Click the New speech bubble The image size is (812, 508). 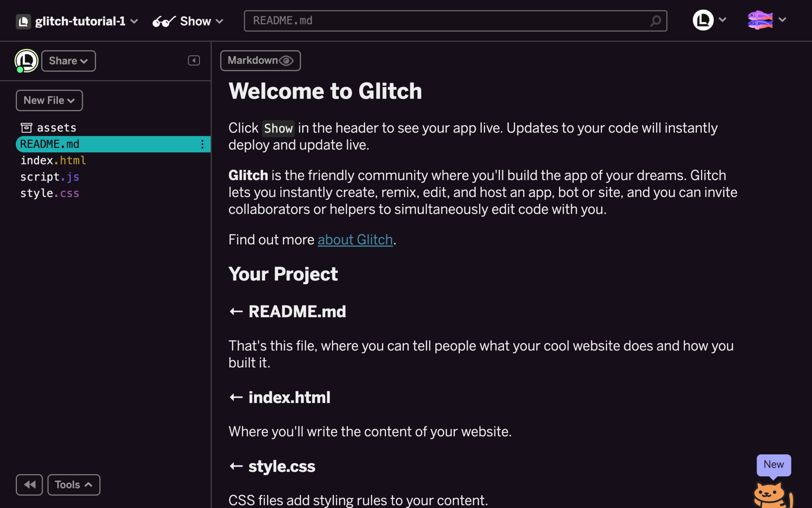[x=773, y=464]
